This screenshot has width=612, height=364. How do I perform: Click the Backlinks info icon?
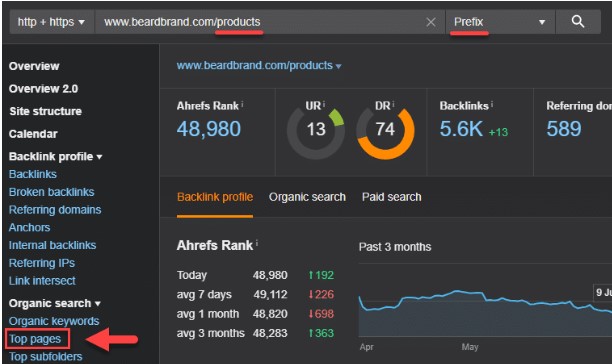(492, 104)
